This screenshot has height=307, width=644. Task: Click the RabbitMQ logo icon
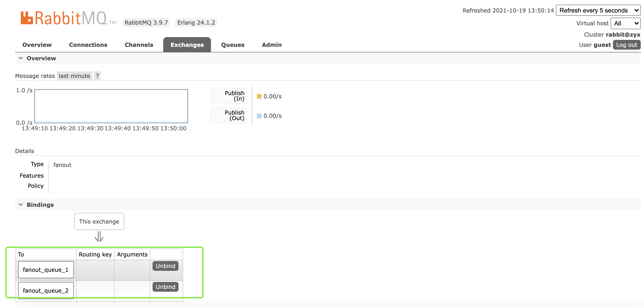coord(27,18)
